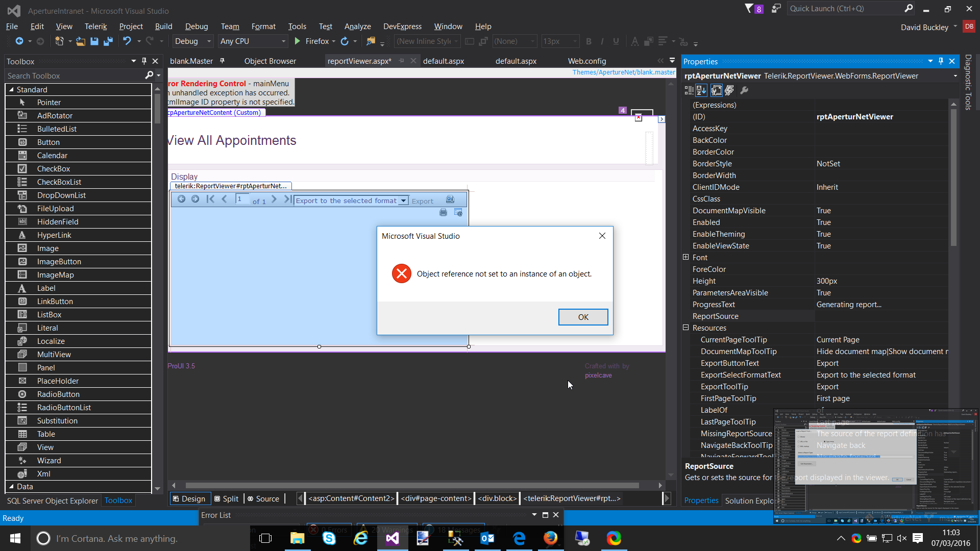Collapse the Resources property group

click(686, 328)
